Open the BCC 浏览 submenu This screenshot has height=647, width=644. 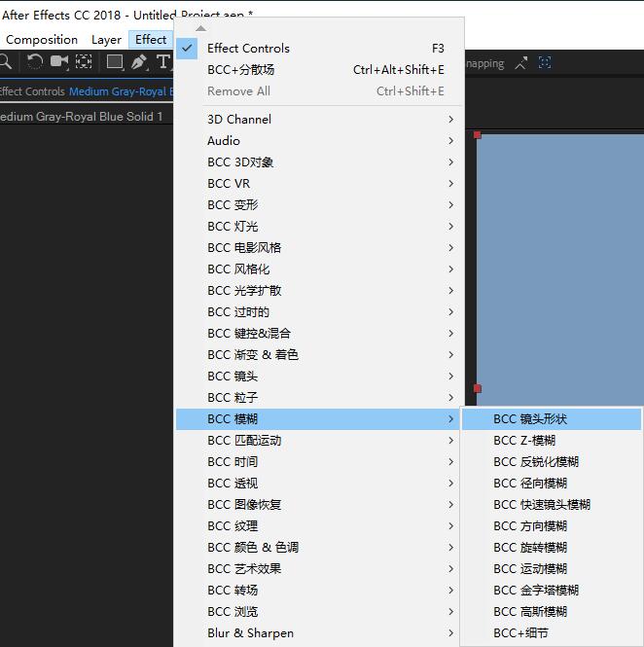click(318, 612)
